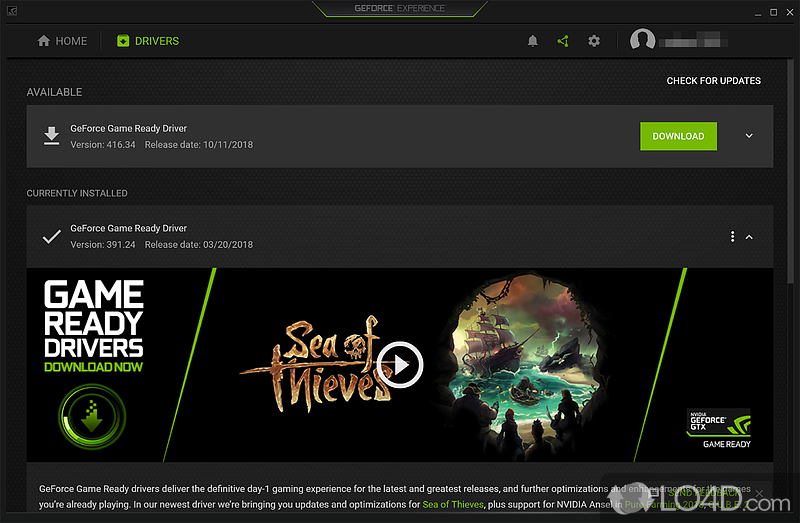Click "Release date: 10/11/2018" text

(x=198, y=145)
